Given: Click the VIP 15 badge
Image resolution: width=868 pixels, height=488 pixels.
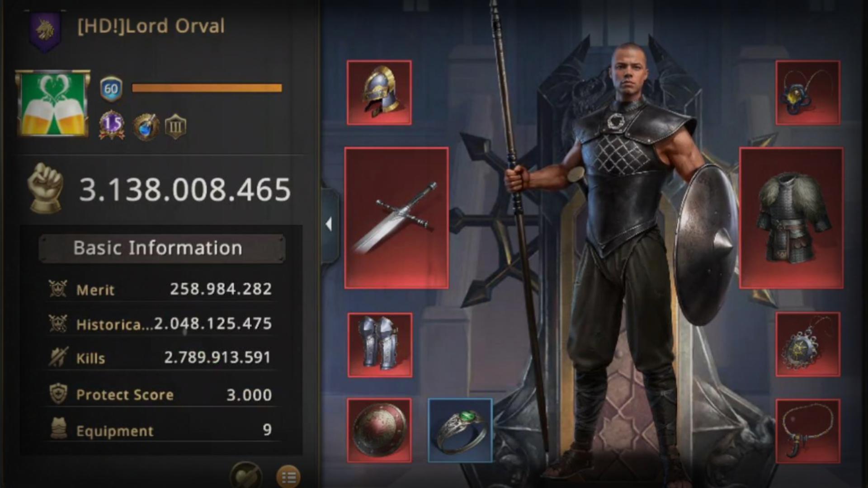Looking at the screenshot, I should [x=112, y=125].
